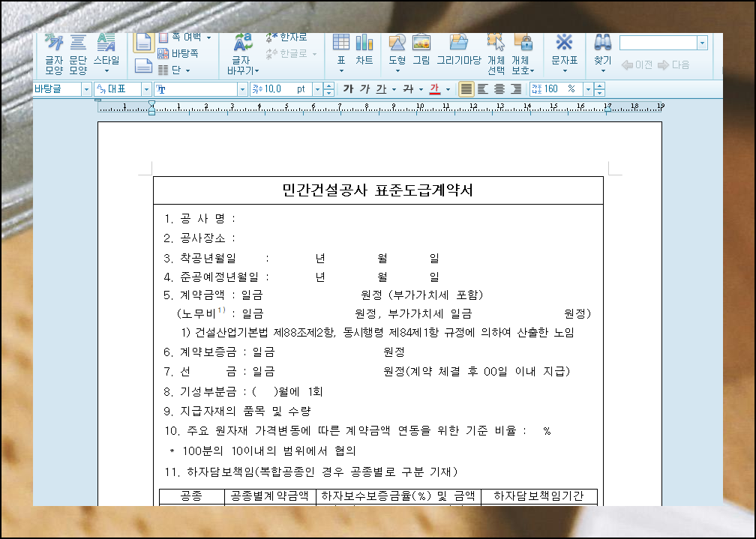Open the 표 table dropdown arrow
Viewport: 756px width, 539px height.
[341, 71]
